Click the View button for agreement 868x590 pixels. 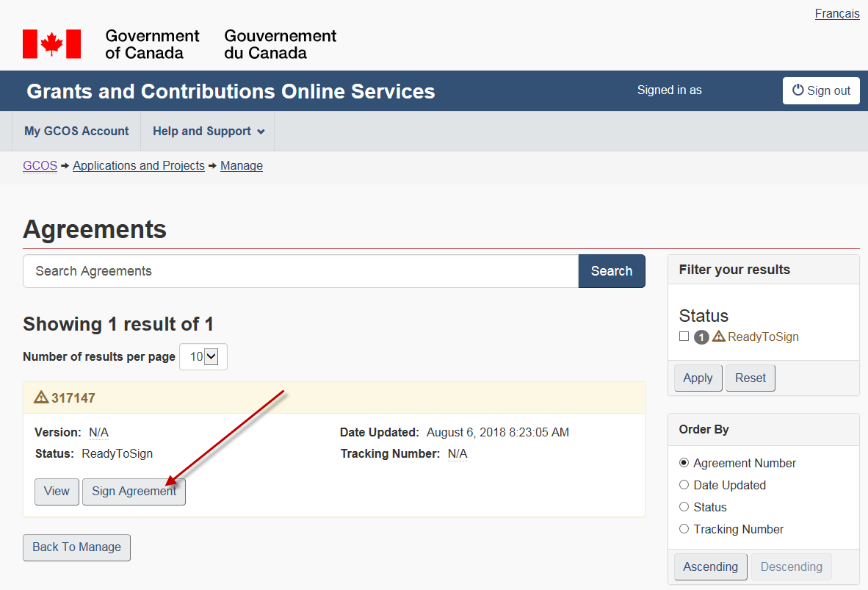coord(57,492)
